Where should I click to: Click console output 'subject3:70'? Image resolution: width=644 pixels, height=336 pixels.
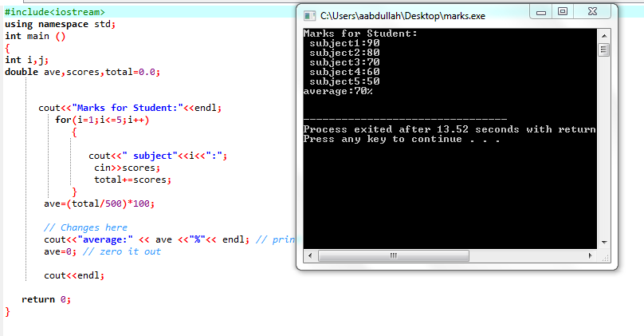point(344,62)
